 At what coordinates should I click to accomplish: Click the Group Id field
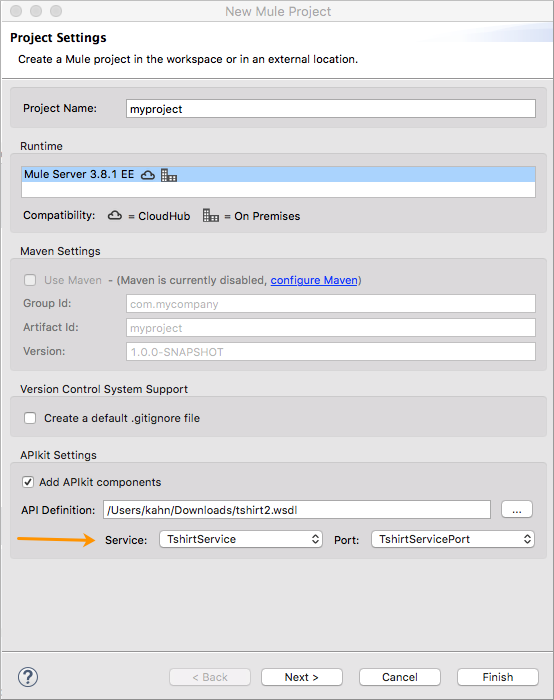pos(331,304)
